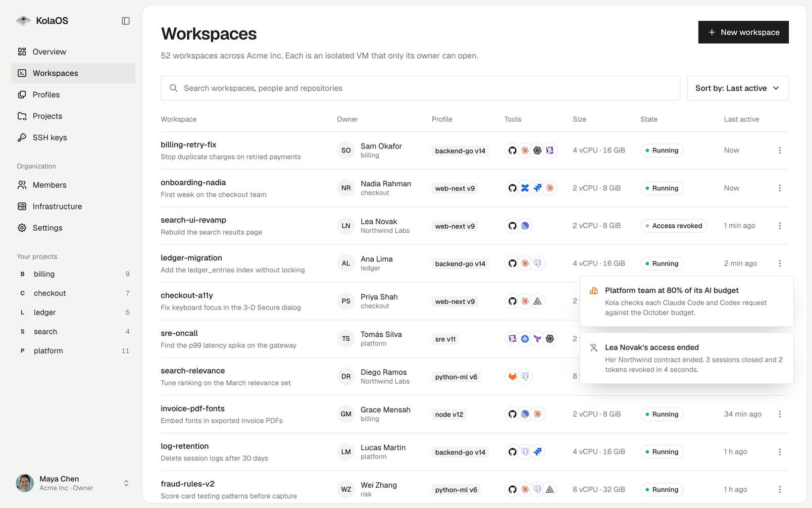Go to Overview in the sidebar

(x=73, y=51)
